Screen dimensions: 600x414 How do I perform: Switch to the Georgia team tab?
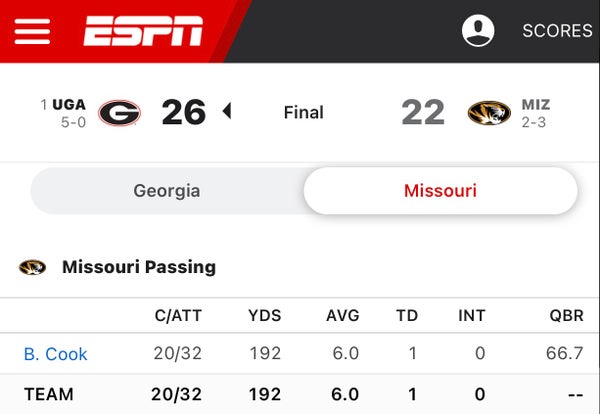(x=167, y=191)
